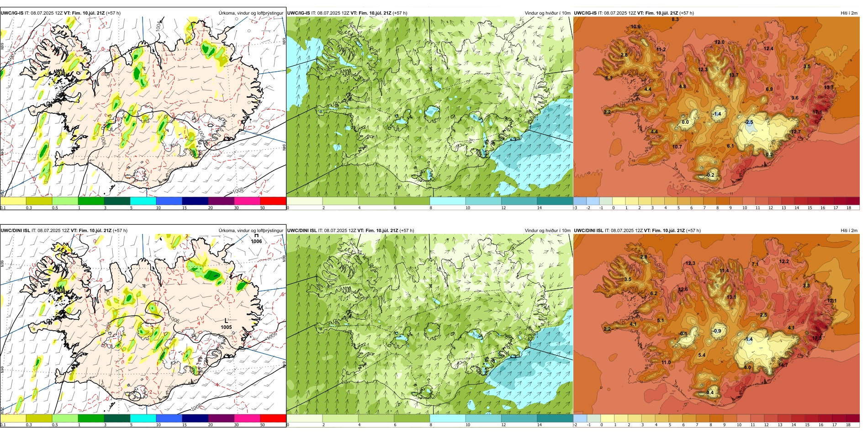Click the 0.4 temperature value in DINI map
This screenshot has height=434, width=868.
(710, 392)
